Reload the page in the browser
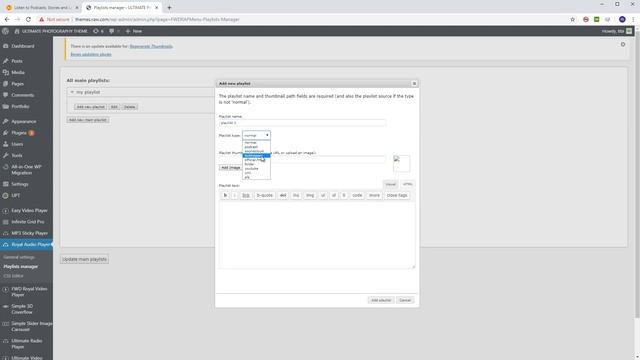Viewport: 640px width, 360px height. [28, 19]
